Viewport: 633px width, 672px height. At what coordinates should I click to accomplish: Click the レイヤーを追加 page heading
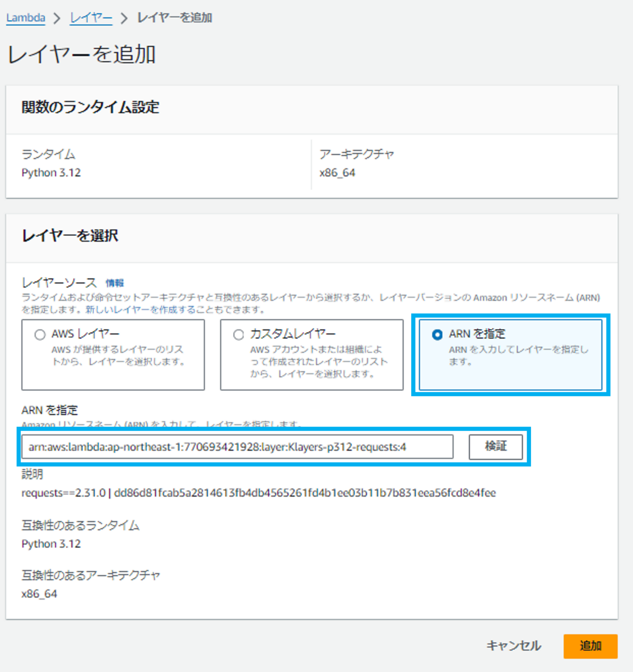point(82,55)
